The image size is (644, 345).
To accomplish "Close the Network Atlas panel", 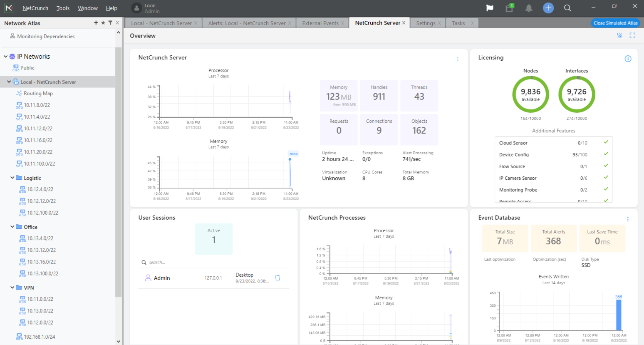I will (x=117, y=23).
